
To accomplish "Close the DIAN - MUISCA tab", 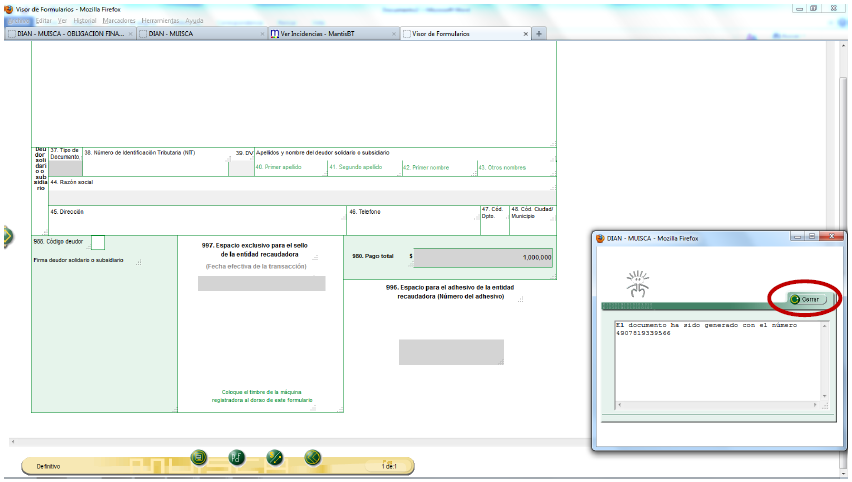I will [262, 34].
